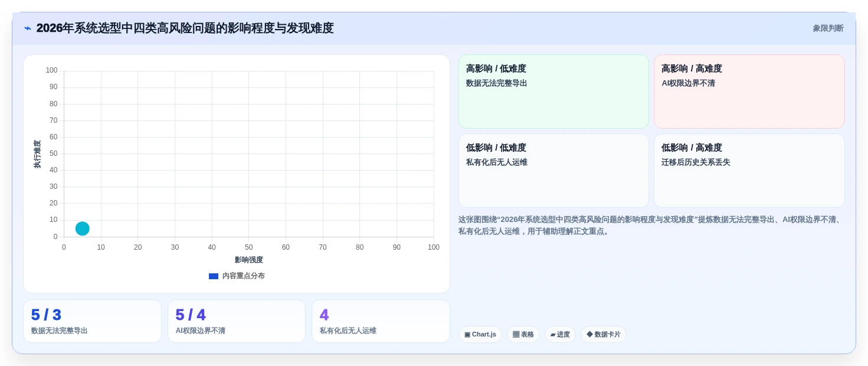Click the lightning icon beside the title
This screenshot has width=868, height=366.
(x=28, y=28)
